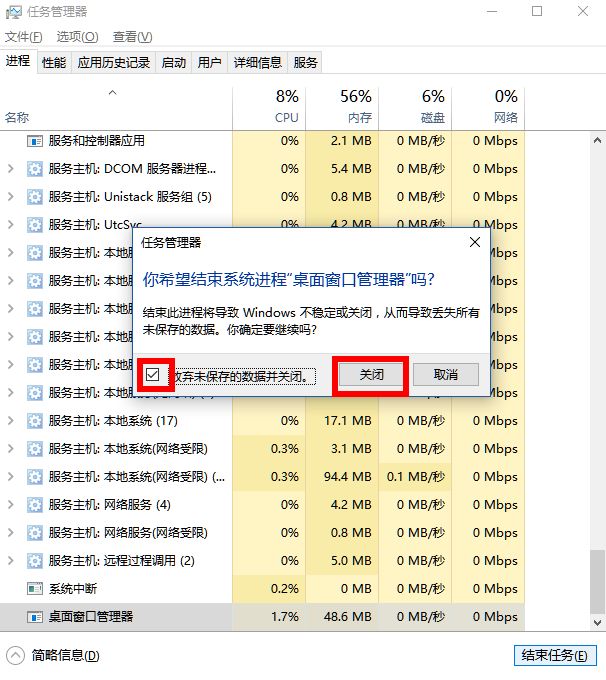Screen dimensions: 606x680
Task: Click the 关闭 button in the dialog
Action: click(372, 375)
